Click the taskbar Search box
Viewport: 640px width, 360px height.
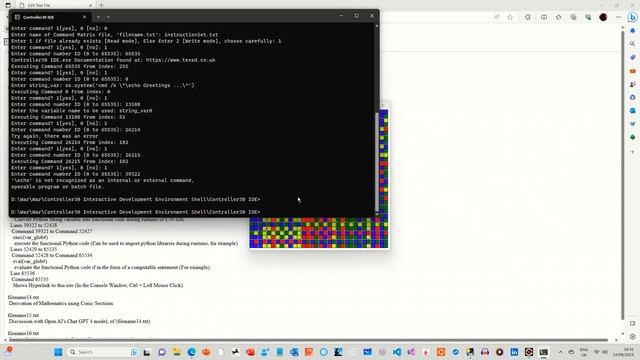(103, 352)
